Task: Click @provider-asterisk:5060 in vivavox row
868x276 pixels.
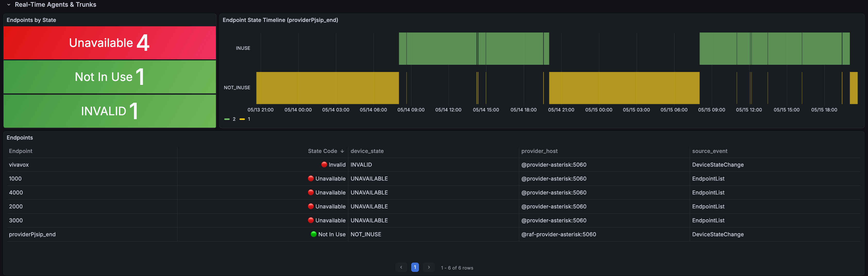Action: [x=554, y=165]
